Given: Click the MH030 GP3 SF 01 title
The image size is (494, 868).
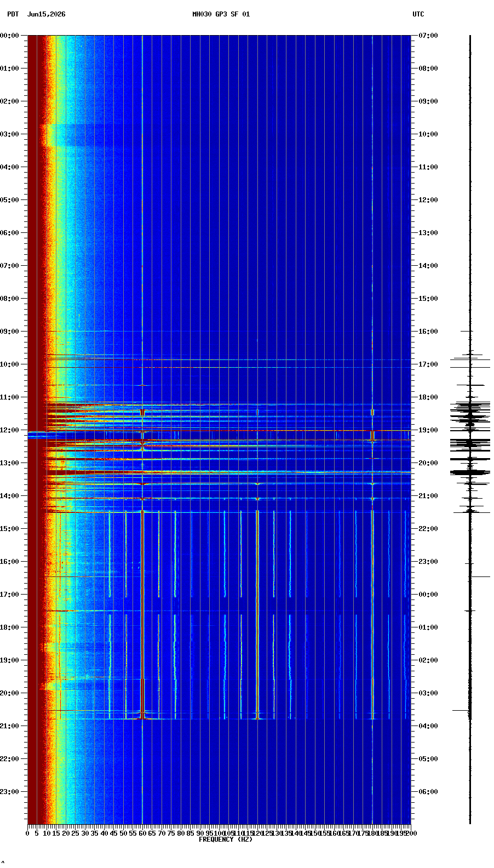Looking at the screenshot, I should [221, 14].
